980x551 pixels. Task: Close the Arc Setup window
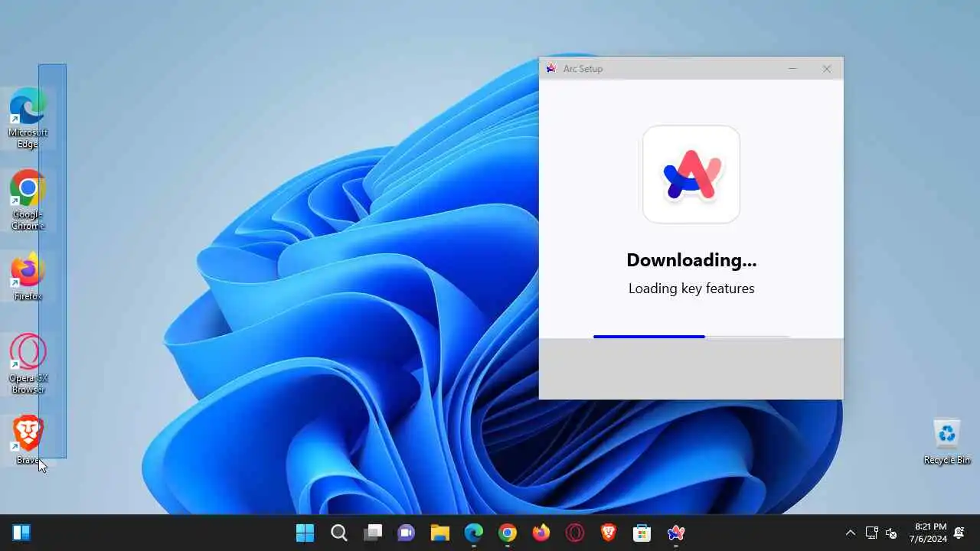827,69
